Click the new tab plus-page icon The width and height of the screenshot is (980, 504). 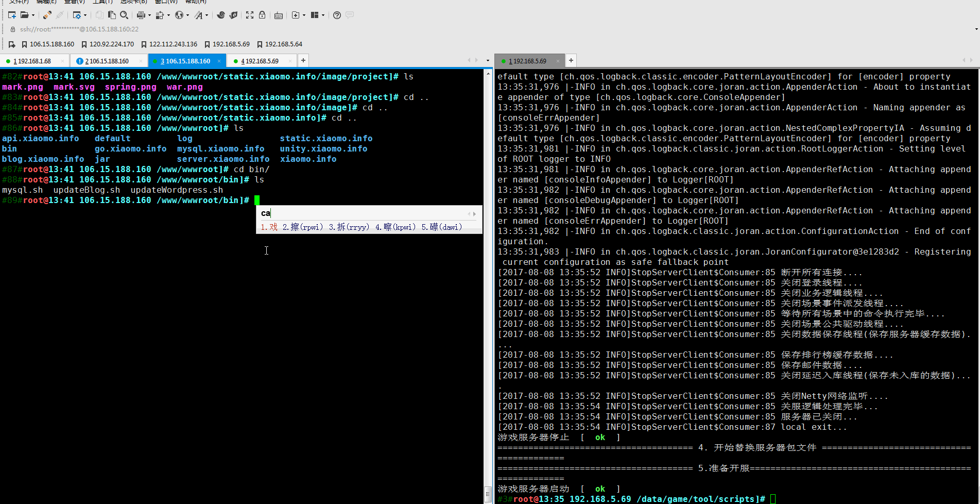tap(296, 15)
